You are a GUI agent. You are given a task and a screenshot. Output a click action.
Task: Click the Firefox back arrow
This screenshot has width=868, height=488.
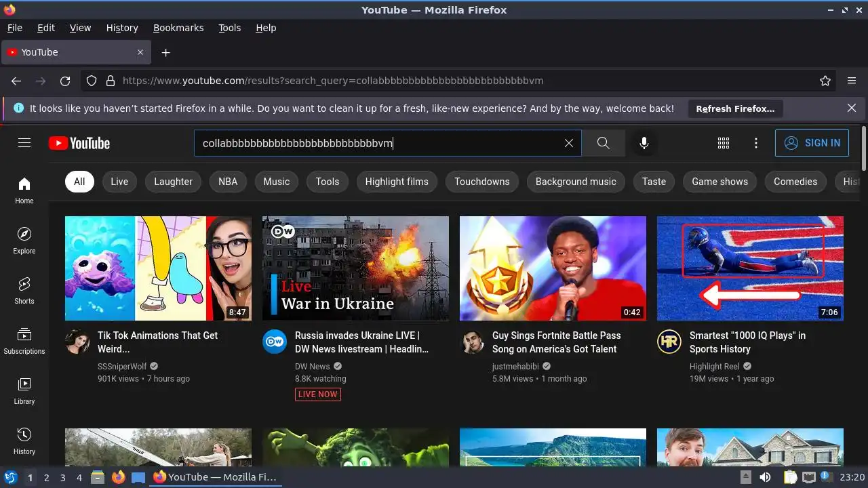click(x=16, y=81)
